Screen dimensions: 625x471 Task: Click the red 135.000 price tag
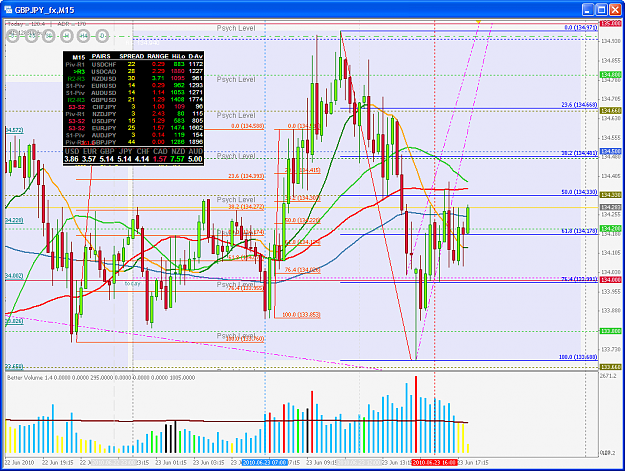610,24
